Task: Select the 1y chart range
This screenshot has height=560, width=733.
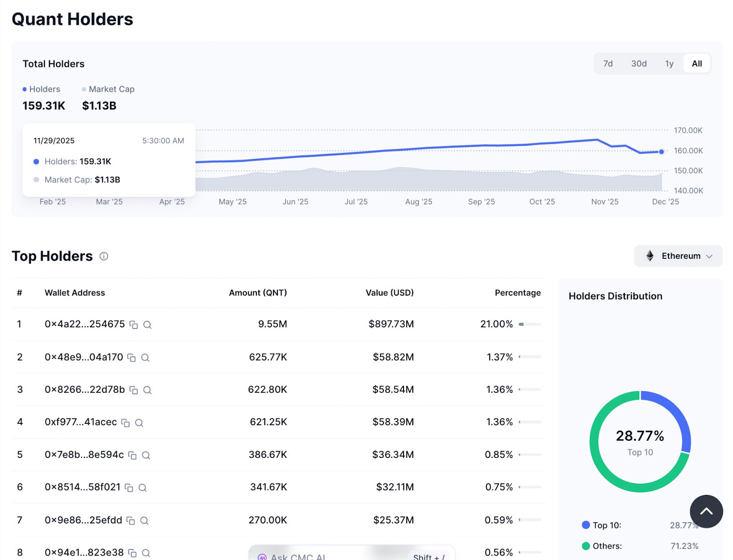Action: [x=669, y=64]
